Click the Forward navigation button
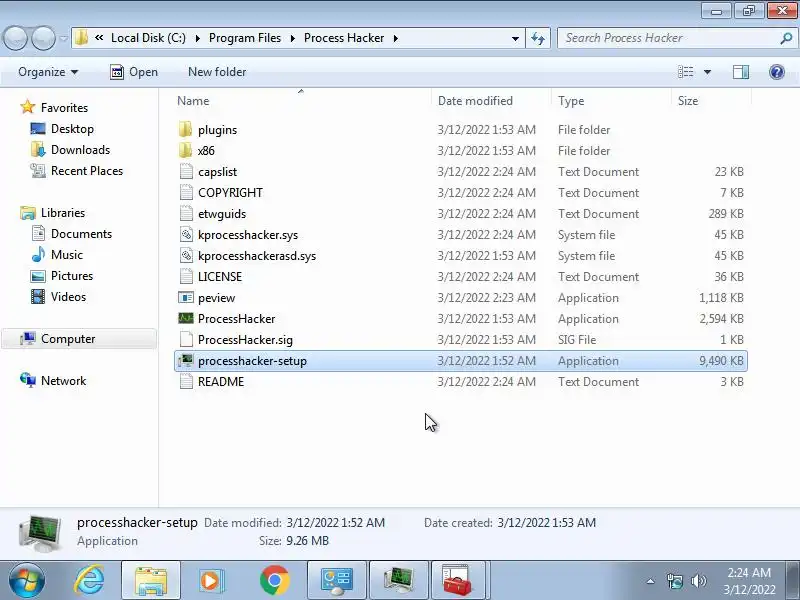 coord(43,38)
